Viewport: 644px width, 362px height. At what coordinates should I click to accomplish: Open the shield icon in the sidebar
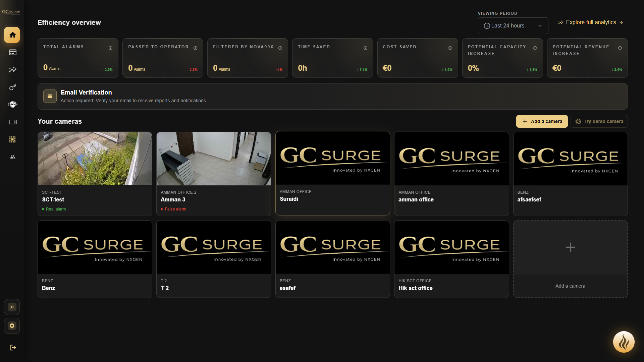pyautogui.click(x=12, y=105)
